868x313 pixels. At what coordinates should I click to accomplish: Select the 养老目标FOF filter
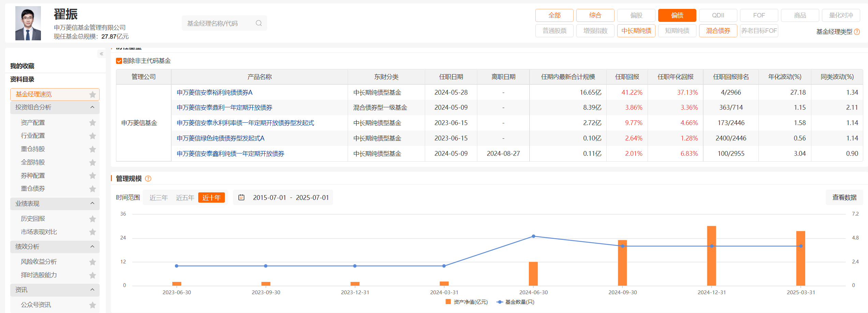pyautogui.click(x=759, y=31)
